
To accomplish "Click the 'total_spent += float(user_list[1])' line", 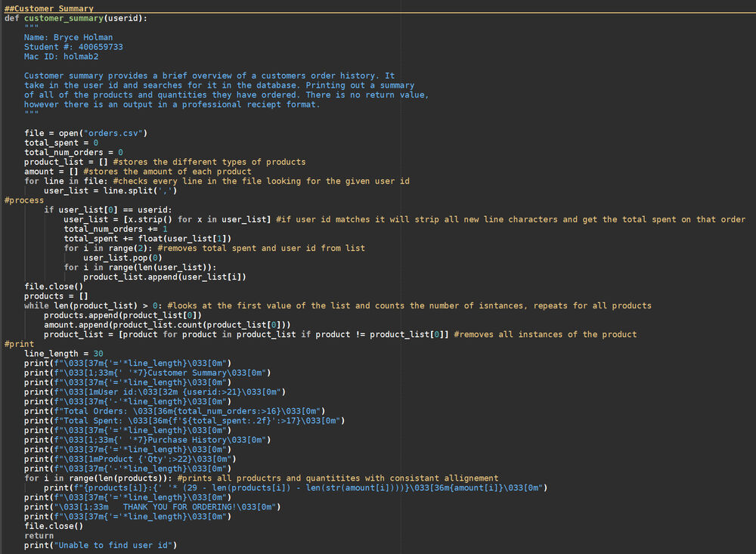I will point(147,239).
